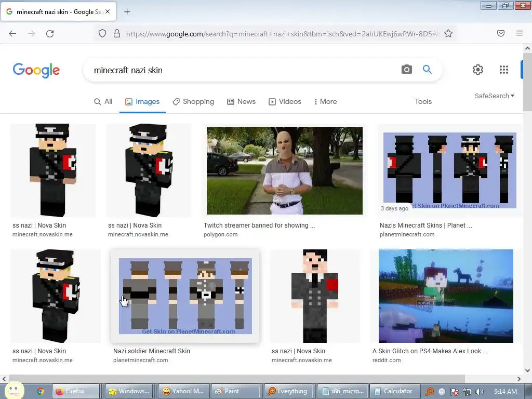
Task: Switch to Paint in the taskbar
Action: click(235, 391)
